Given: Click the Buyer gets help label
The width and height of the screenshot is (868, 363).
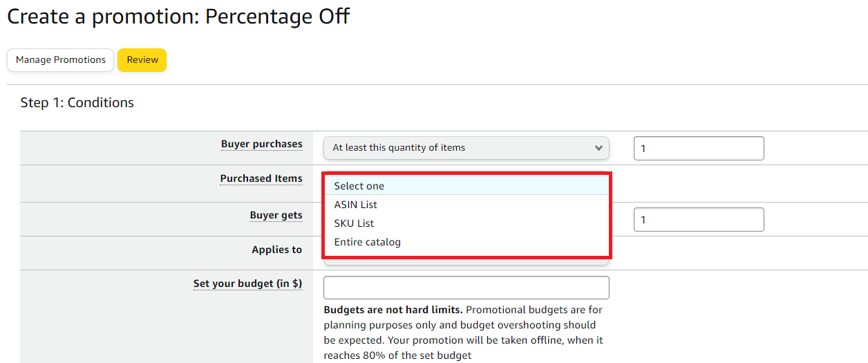Looking at the screenshot, I should tap(276, 216).
